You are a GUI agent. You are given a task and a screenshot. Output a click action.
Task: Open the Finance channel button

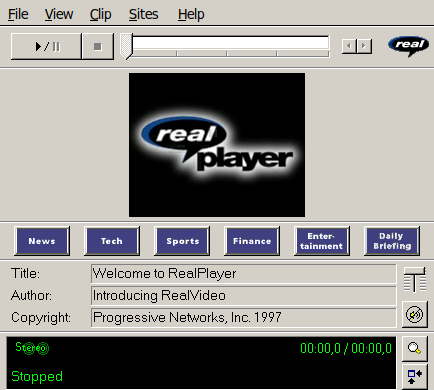point(252,241)
